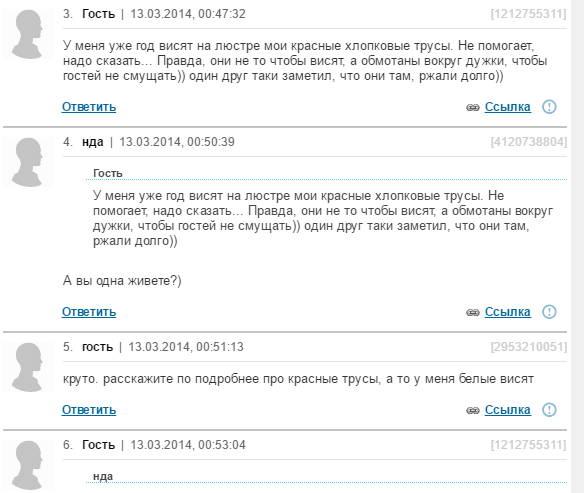Click chain link icon in comment 4
The width and height of the screenshot is (584, 493).
pyautogui.click(x=473, y=312)
